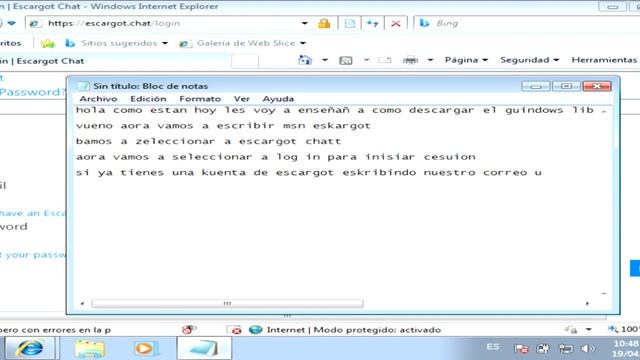Click the network tray icon
The height and width of the screenshot is (360, 640).
click(x=566, y=348)
